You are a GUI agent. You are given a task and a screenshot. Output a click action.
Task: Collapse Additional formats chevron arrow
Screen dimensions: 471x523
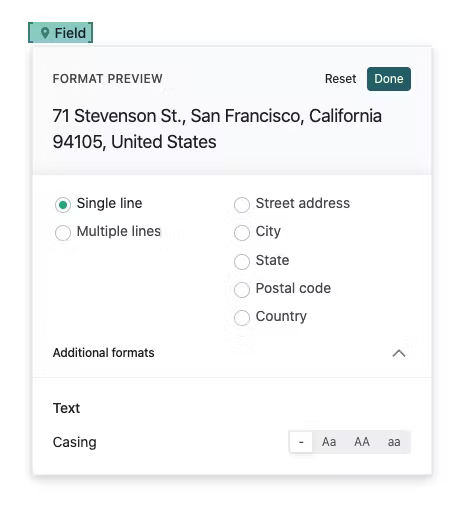(x=399, y=353)
